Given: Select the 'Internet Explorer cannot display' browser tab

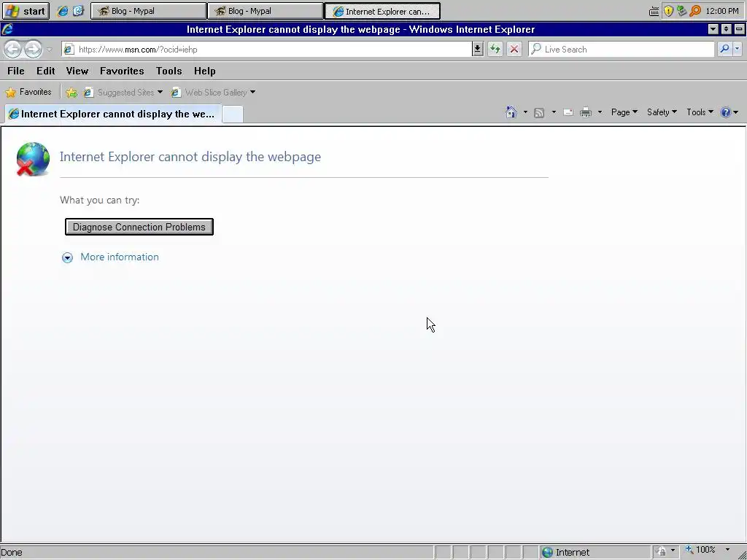Looking at the screenshot, I should click(x=113, y=114).
